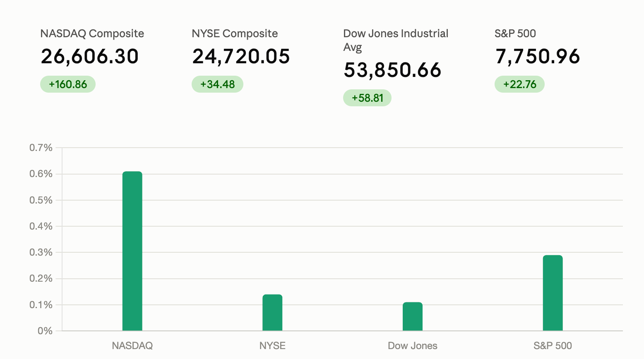Image resolution: width=644 pixels, height=359 pixels.
Task: Click the 0.1% y-axis label
Action: coord(41,305)
